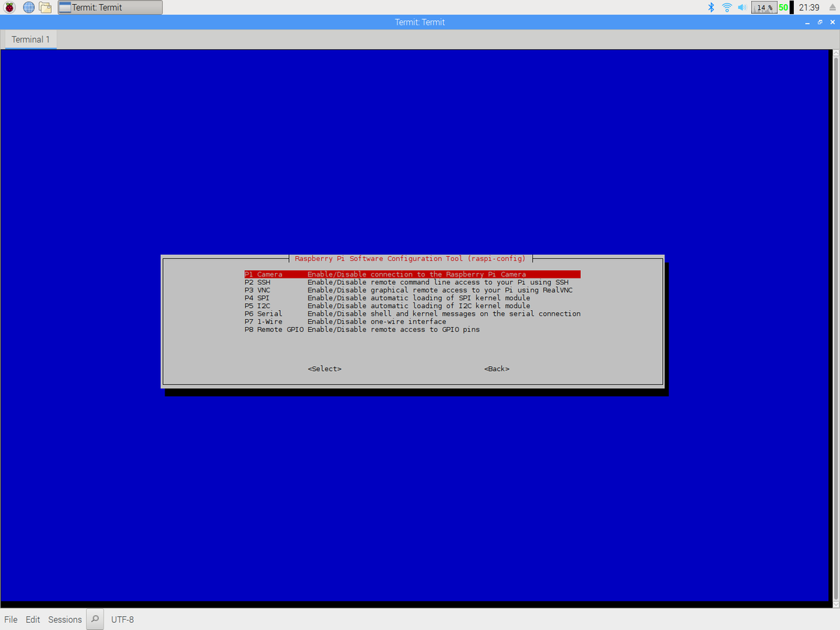Click the <Select> button
This screenshot has width=840, height=630.
[325, 369]
